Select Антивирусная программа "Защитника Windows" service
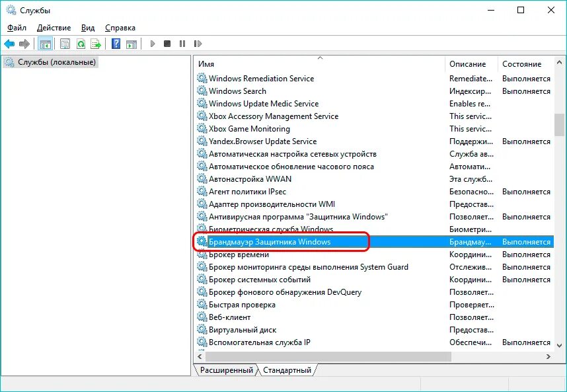The height and width of the screenshot is (392, 567). click(374, 217)
